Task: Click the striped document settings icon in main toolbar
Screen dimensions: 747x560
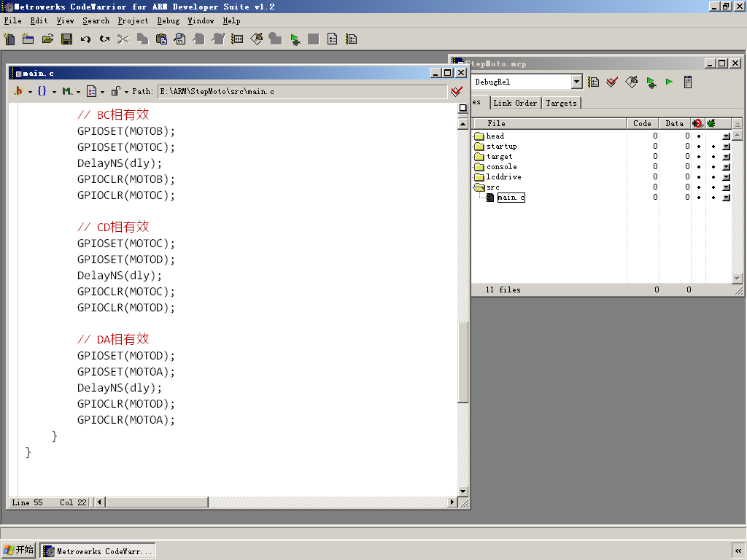Action: tap(352, 39)
